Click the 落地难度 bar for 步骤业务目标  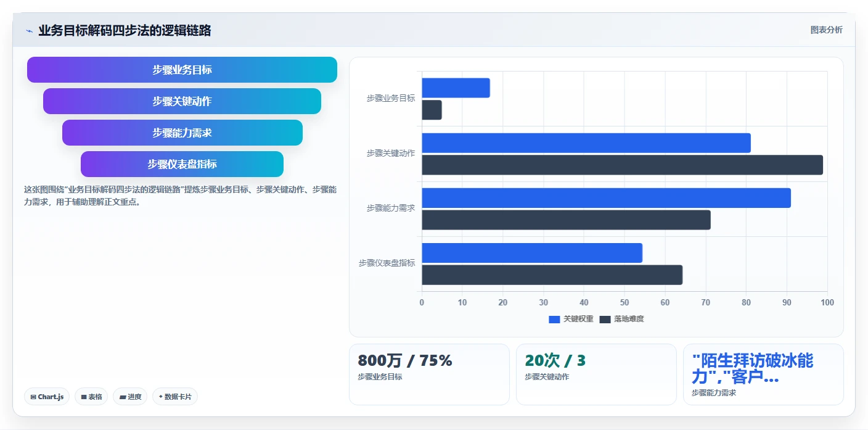[432, 110]
